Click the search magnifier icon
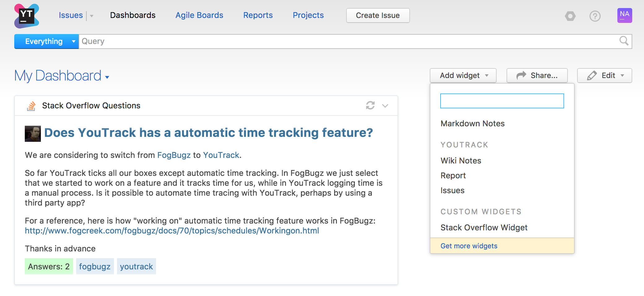 click(x=624, y=41)
